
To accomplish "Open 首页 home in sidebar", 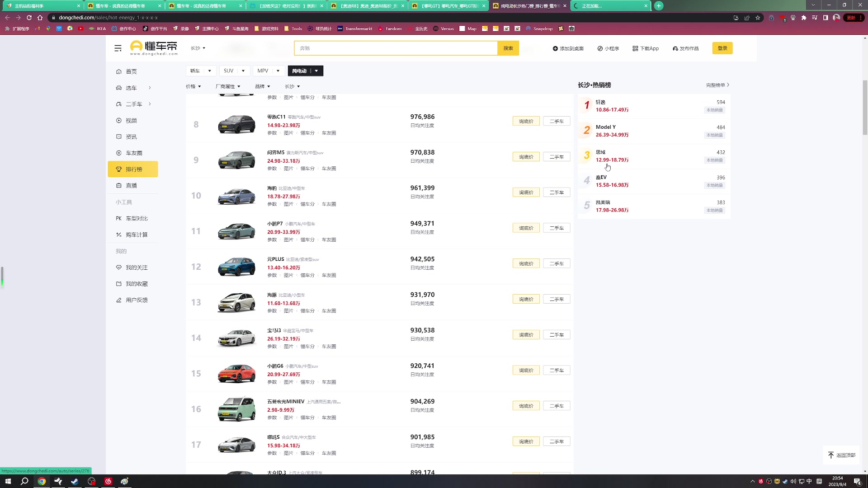I will point(131,71).
